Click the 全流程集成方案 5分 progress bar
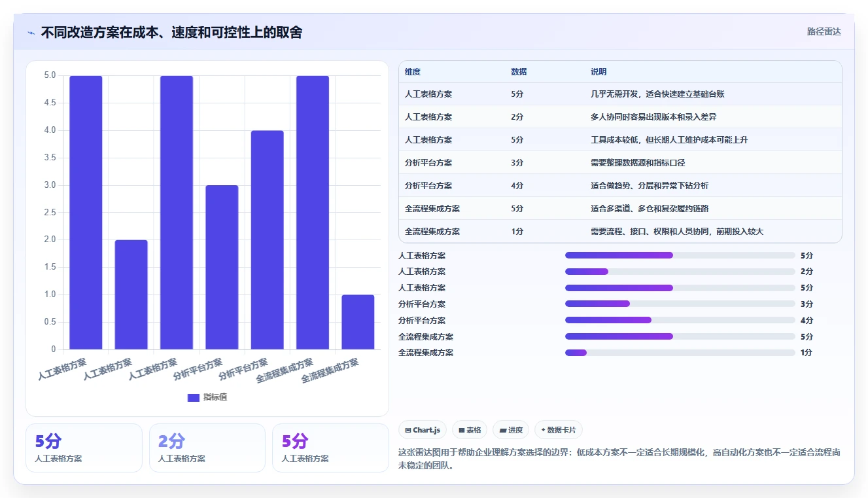 [680, 336]
